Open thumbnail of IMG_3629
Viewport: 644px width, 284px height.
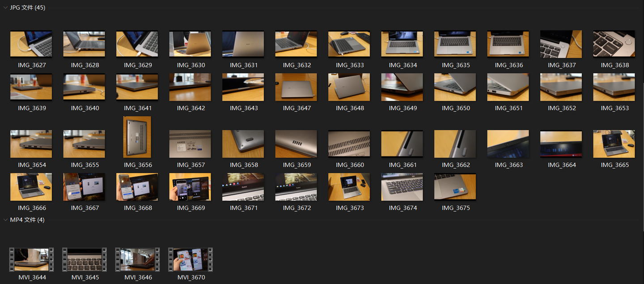pyautogui.click(x=137, y=44)
